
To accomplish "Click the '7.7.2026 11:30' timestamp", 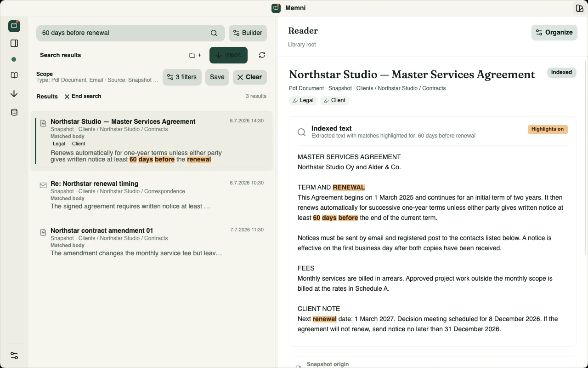I will [247, 230].
